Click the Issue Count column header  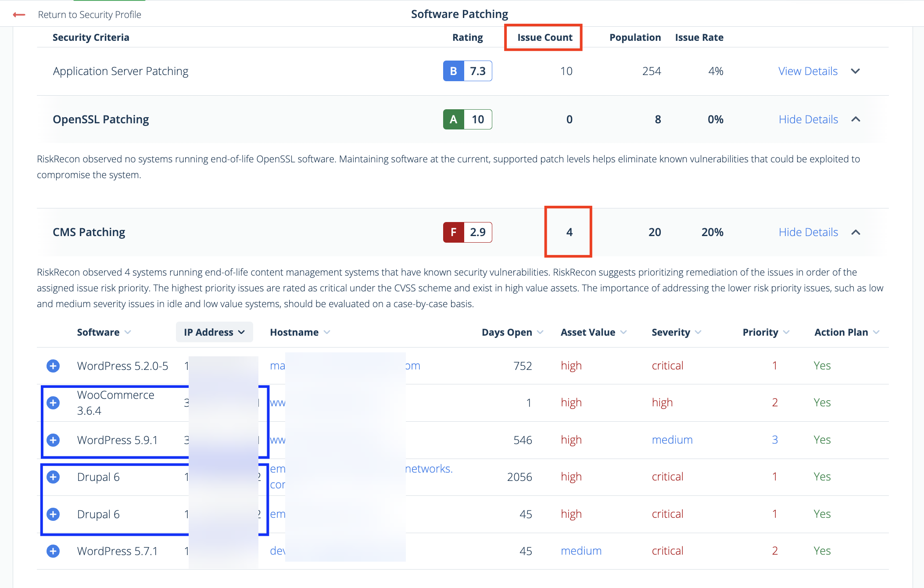[x=544, y=37]
